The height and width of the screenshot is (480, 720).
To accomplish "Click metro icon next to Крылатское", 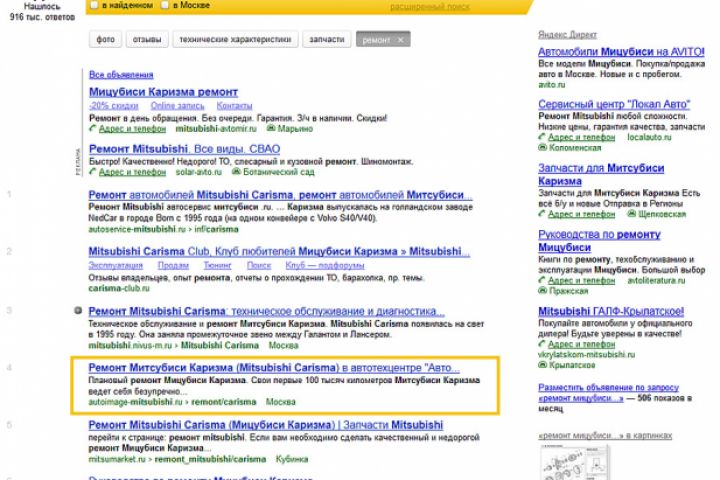I will click(x=542, y=365).
